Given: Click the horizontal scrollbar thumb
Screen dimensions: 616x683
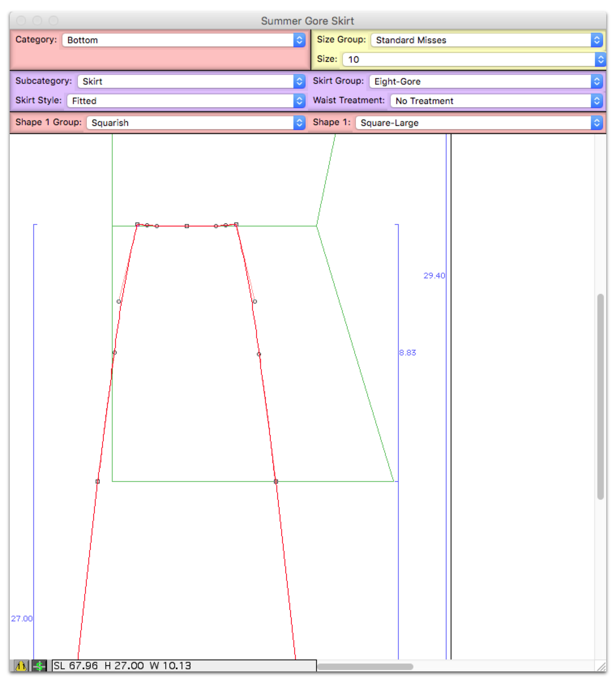Looking at the screenshot, I should click(x=365, y=667).
